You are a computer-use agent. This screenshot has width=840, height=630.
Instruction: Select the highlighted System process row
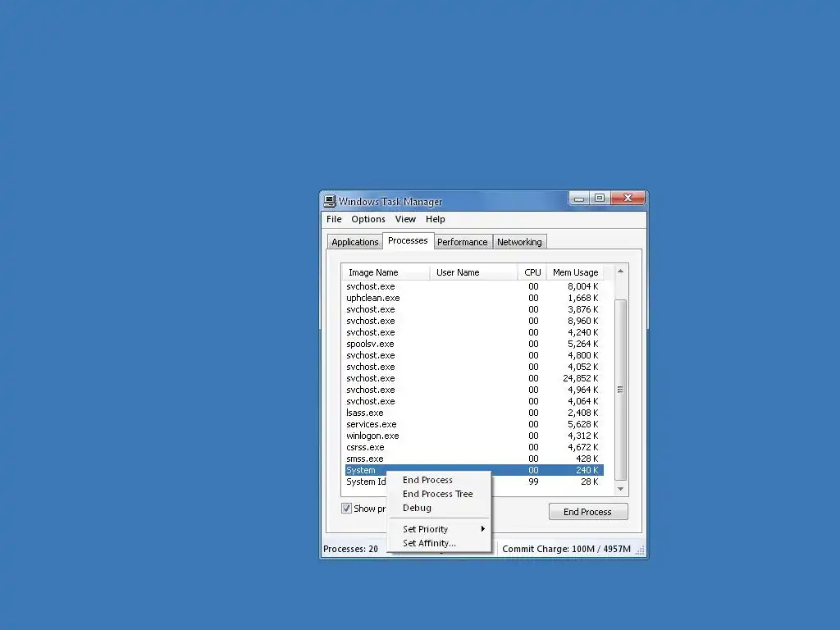click(x=473, y=470)
